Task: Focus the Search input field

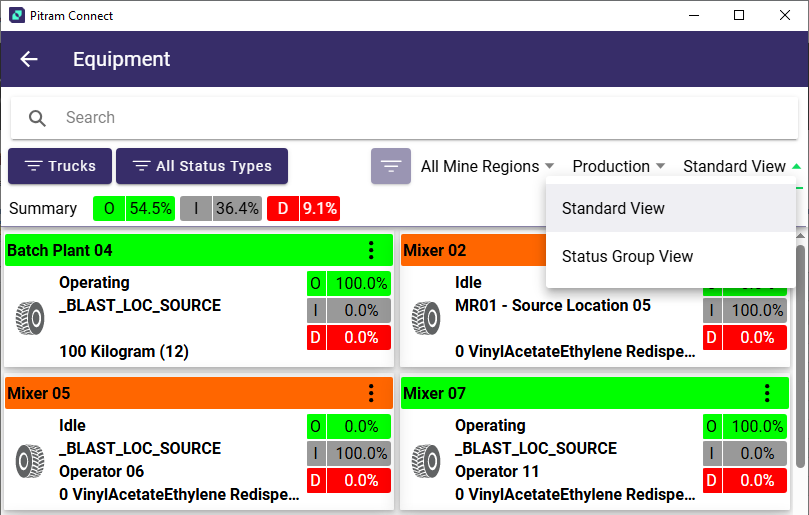Action: (x=404, y=118)
